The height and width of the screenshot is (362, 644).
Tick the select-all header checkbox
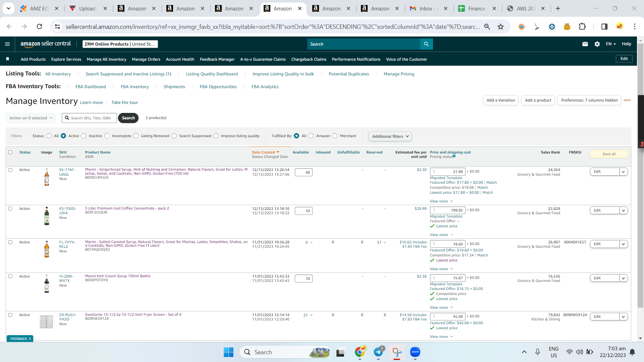[10, 152]
